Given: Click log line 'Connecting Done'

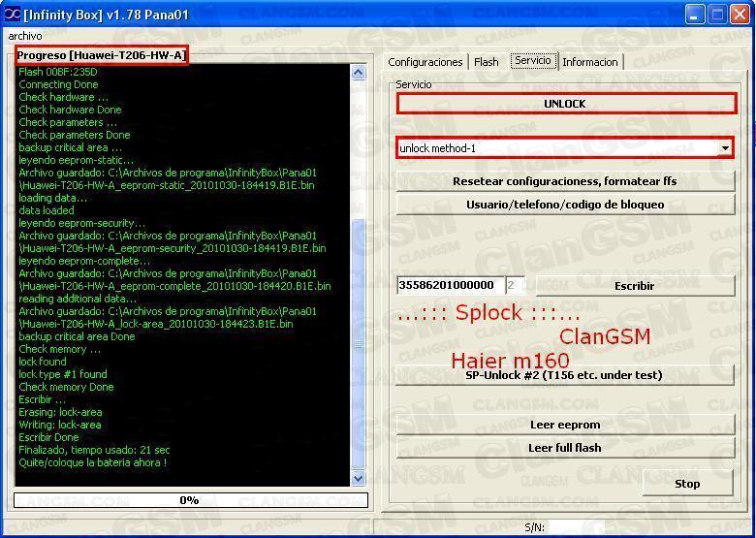Looking at the screenshot, I should pos(58,85).
